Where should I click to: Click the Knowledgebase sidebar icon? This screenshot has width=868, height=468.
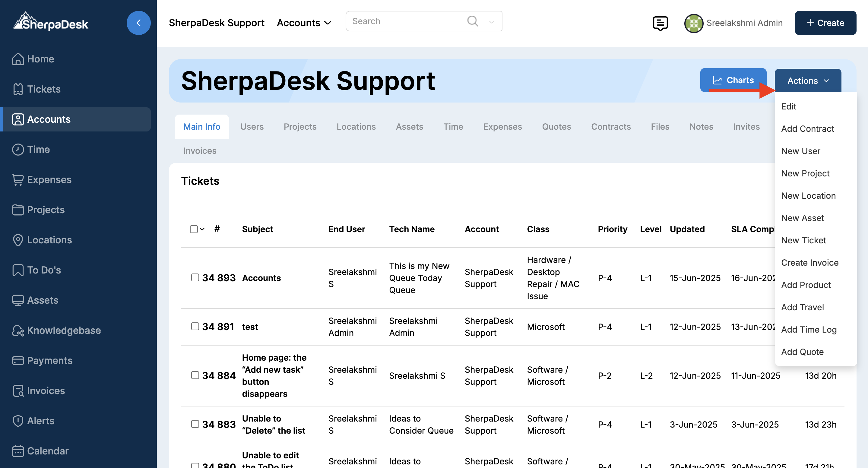click(x=18, y=330)
